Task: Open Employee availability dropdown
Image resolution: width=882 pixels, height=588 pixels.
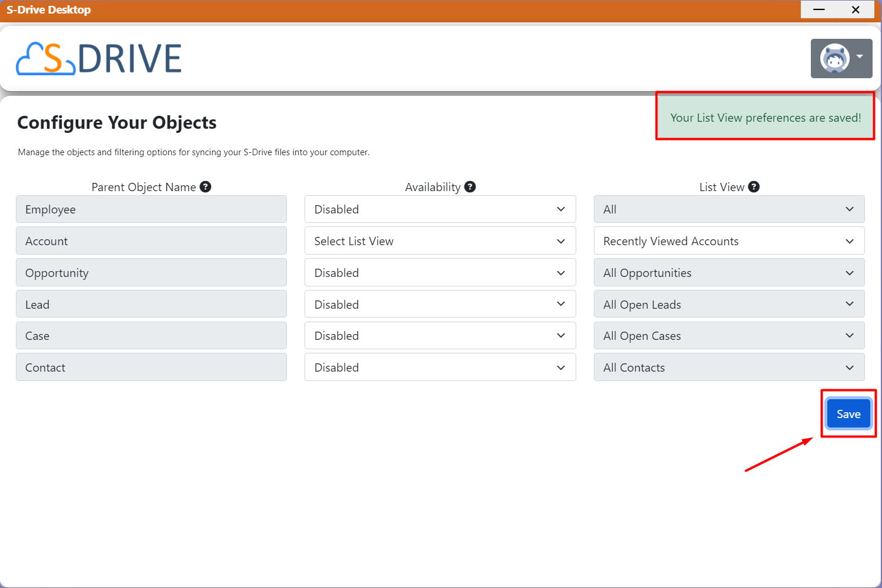Action: (x=440, y=209)
